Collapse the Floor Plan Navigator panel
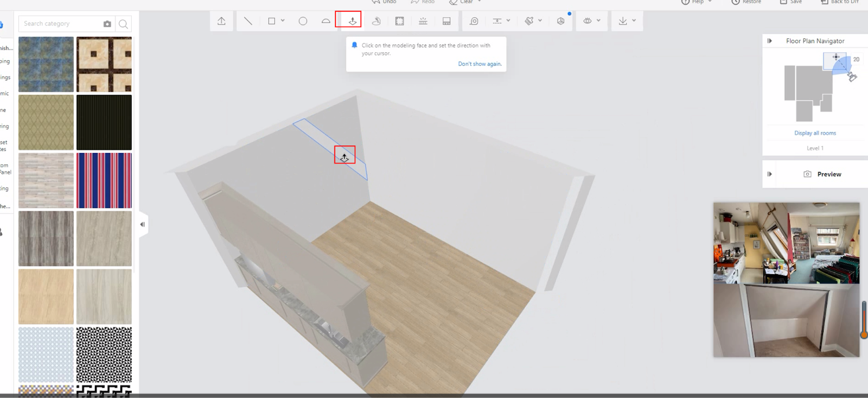 [769, 41]
